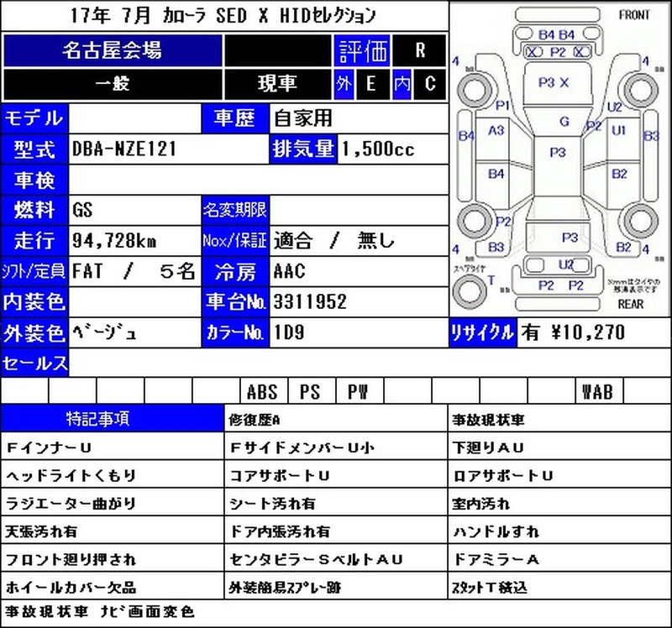This screenshot has width=672, height=628.
Task: Click the 評価 grade label
Action: [x=362, y=50]
